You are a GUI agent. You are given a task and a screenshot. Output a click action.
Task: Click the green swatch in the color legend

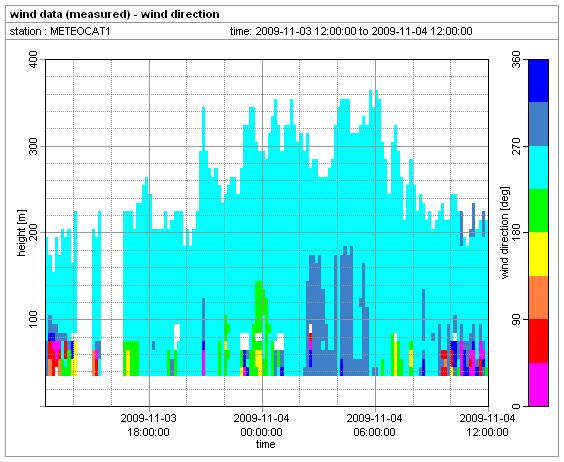[538, 211]
